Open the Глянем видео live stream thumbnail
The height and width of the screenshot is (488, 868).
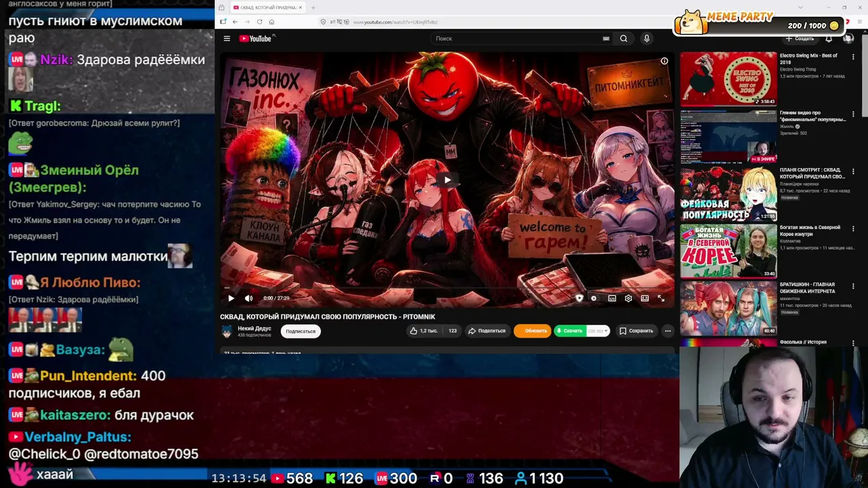[728, 136]
